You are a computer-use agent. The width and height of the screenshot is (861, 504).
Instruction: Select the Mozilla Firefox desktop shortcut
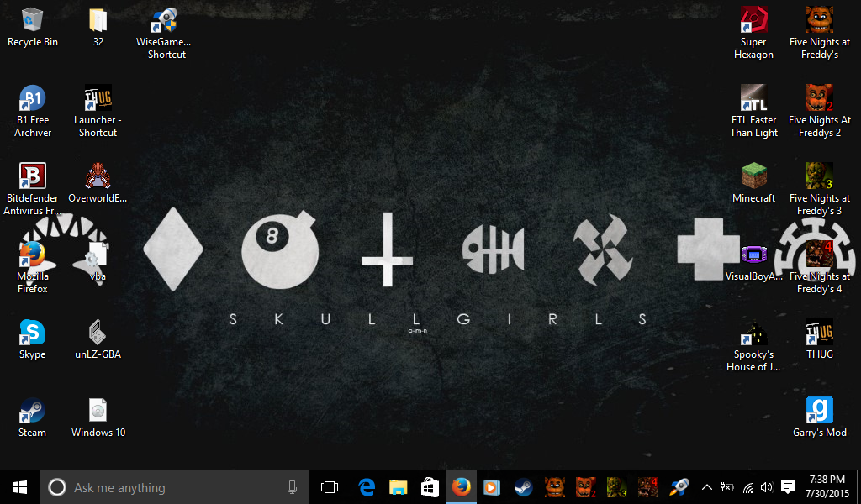click(x=33, y=268)
